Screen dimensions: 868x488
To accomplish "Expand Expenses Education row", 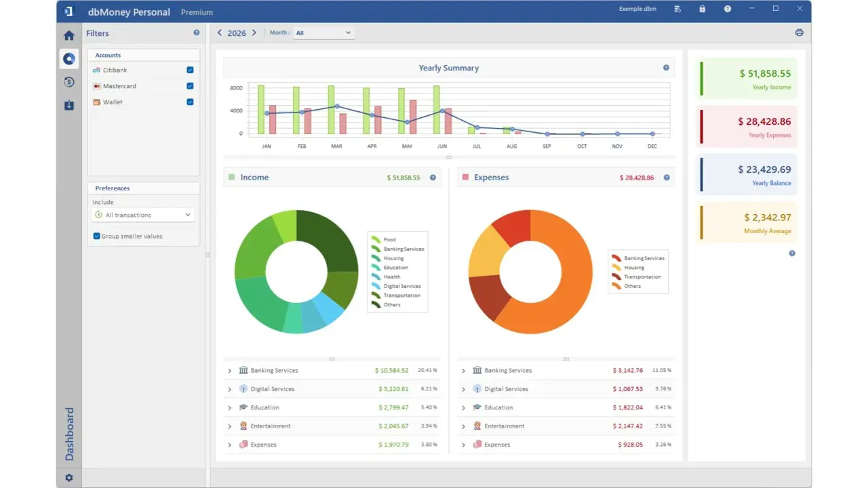I will (463, 408).
